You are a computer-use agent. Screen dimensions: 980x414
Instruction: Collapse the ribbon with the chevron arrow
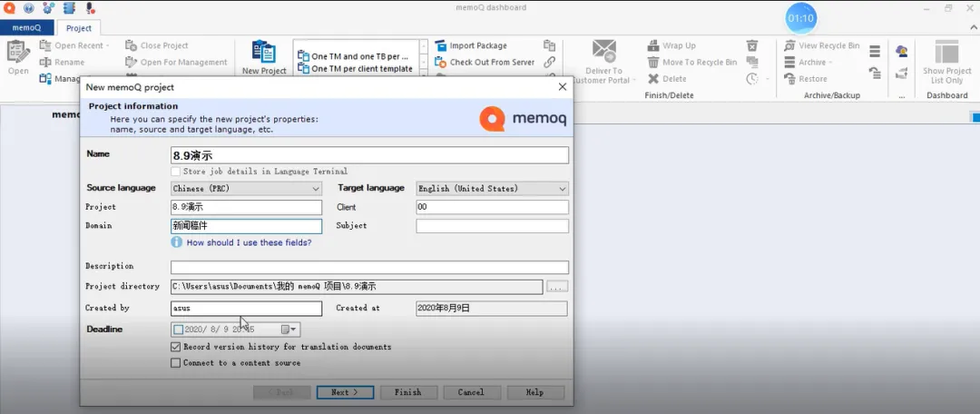(x=973, y=27)
